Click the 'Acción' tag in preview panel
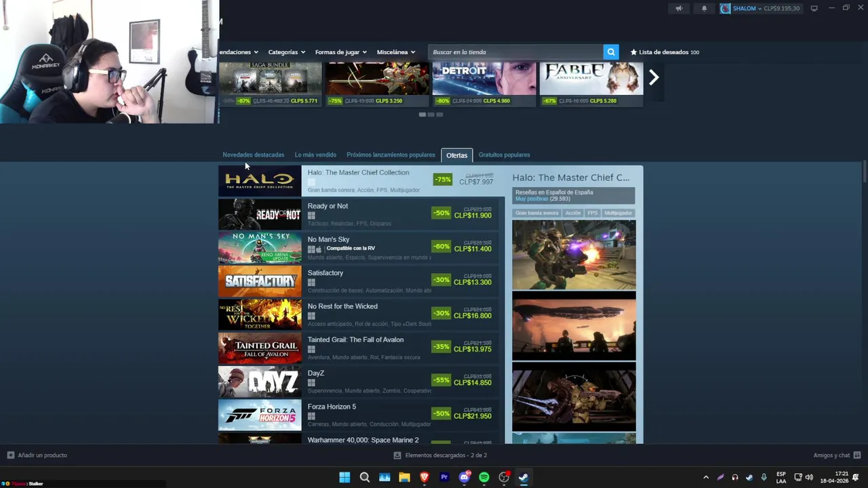The height and width of the screenshot is (488, 868). point(573,213)
